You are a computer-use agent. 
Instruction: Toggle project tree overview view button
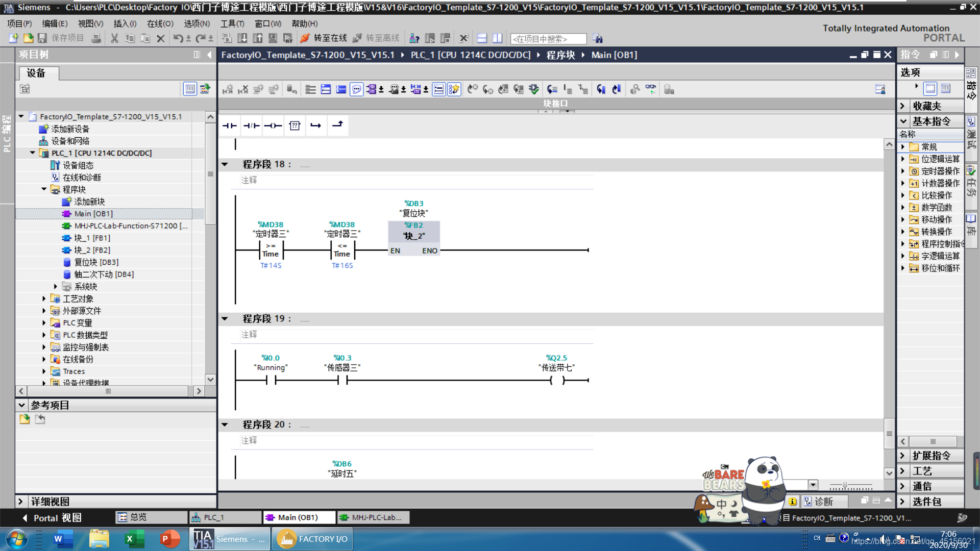(190, 89)
